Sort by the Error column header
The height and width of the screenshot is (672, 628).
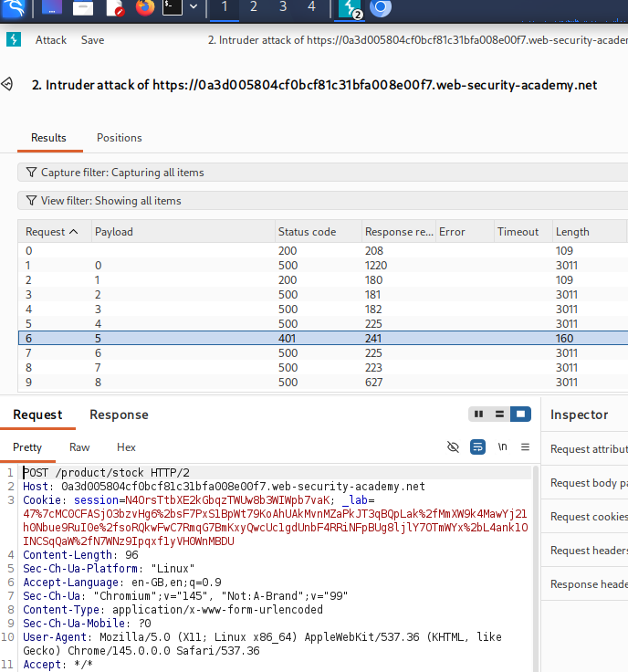[x=465, y=232]
